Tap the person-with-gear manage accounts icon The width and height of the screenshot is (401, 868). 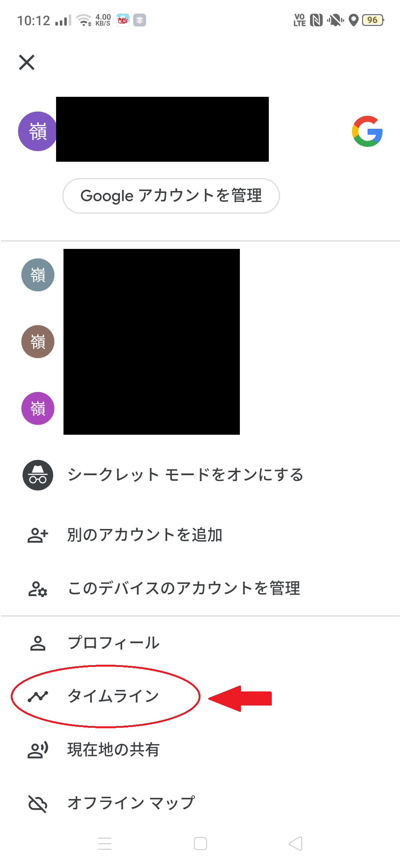tap(38, 589)
